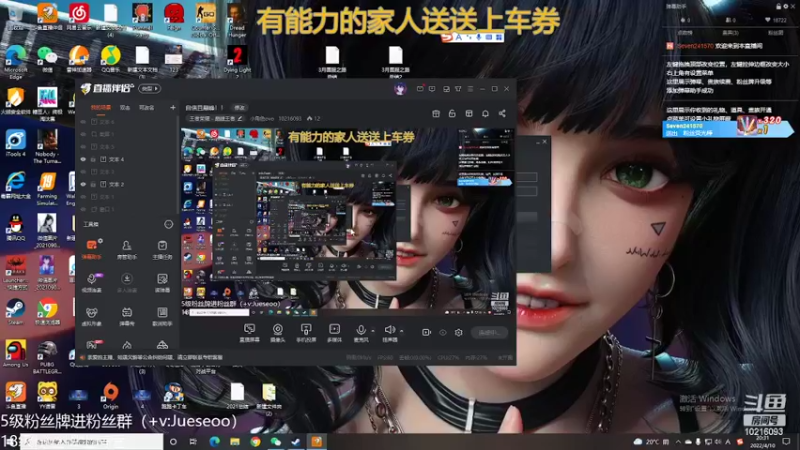
Task: Open NetEase Cloud Music desktop icon
Action: pyautogui.click(x=79, y=17)
